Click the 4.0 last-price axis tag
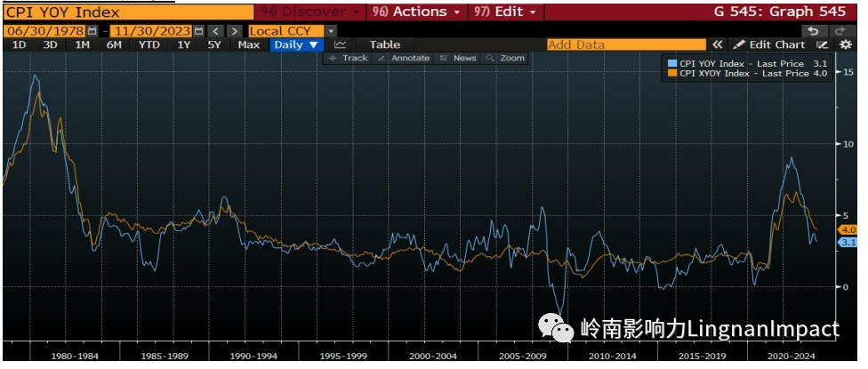This screenshot has height=369, width=868. coord(848,229)
